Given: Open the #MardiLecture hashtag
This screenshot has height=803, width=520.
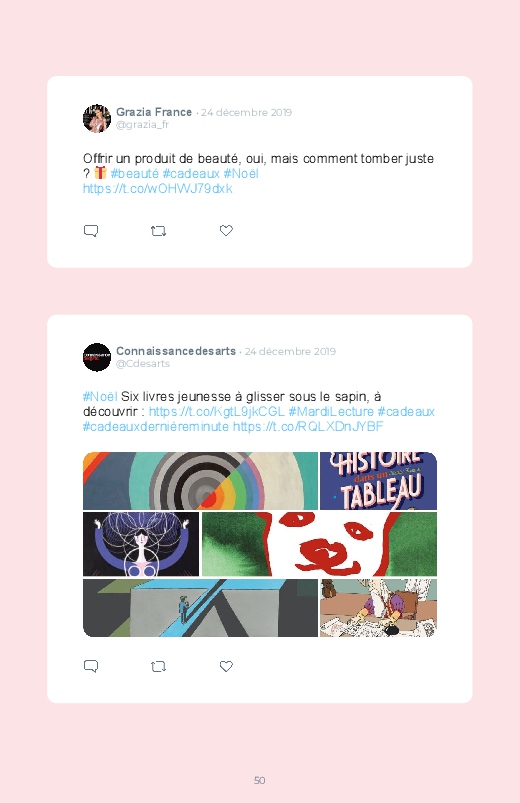Looking at the screenshot, I should pos(331,412).
